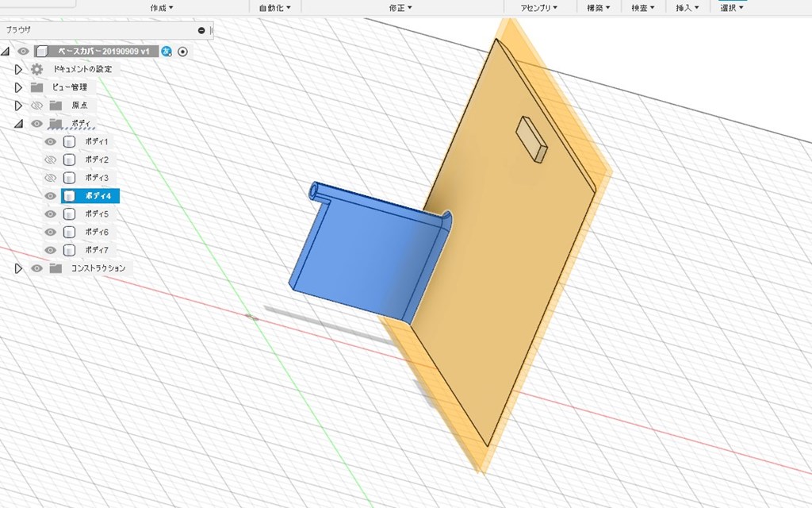This screenshot has width=812, height=508.
Task: Click the ボディ7 body icon
Action: (69, 250)
